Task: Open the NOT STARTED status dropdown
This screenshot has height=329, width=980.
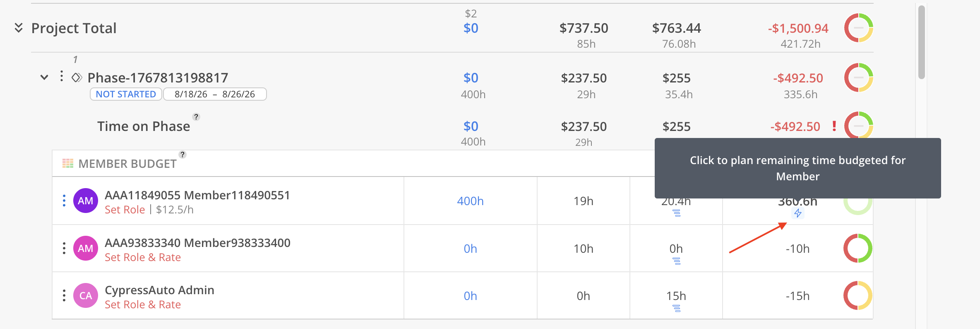Action: tap(126, 94)
